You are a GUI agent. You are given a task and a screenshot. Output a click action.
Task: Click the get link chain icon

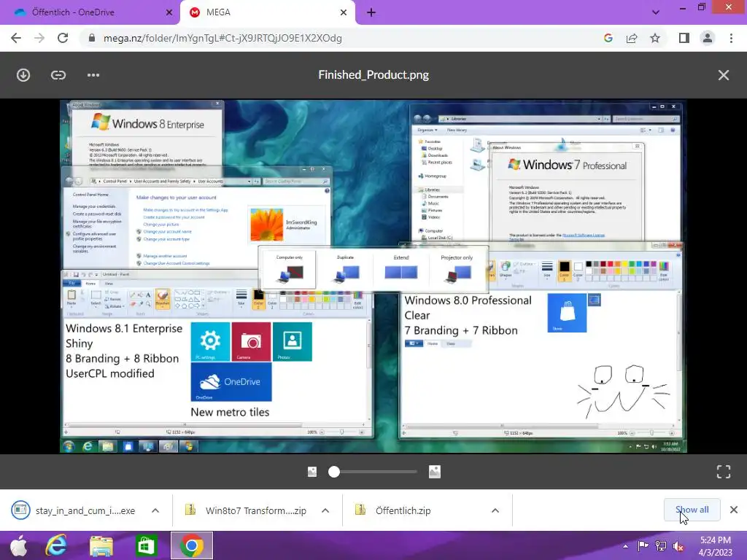click(58, 75)
